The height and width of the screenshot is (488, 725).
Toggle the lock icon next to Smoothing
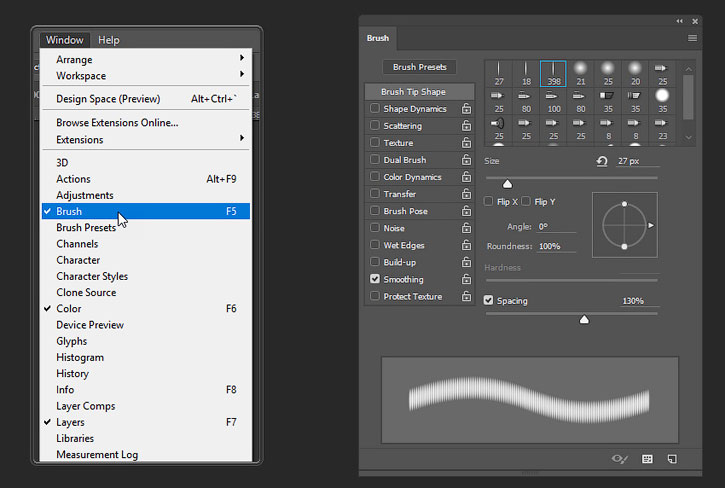click(467, 279)
